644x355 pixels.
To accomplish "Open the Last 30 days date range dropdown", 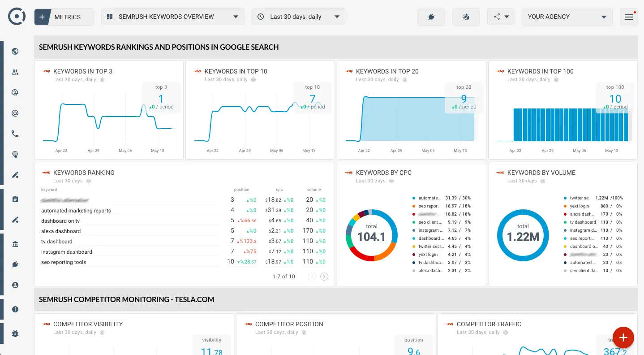I will [298, 17].
